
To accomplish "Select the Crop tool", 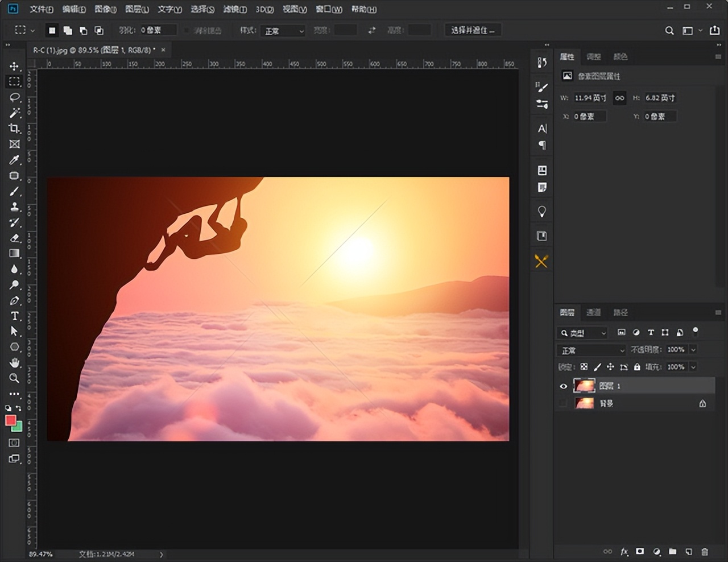I will (14, 129).
